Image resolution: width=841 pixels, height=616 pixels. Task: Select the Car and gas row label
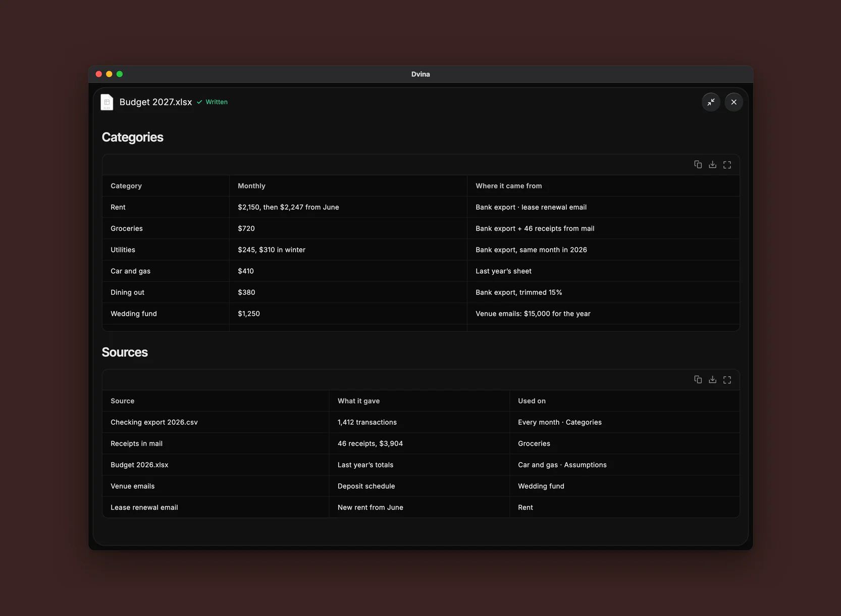166,271
